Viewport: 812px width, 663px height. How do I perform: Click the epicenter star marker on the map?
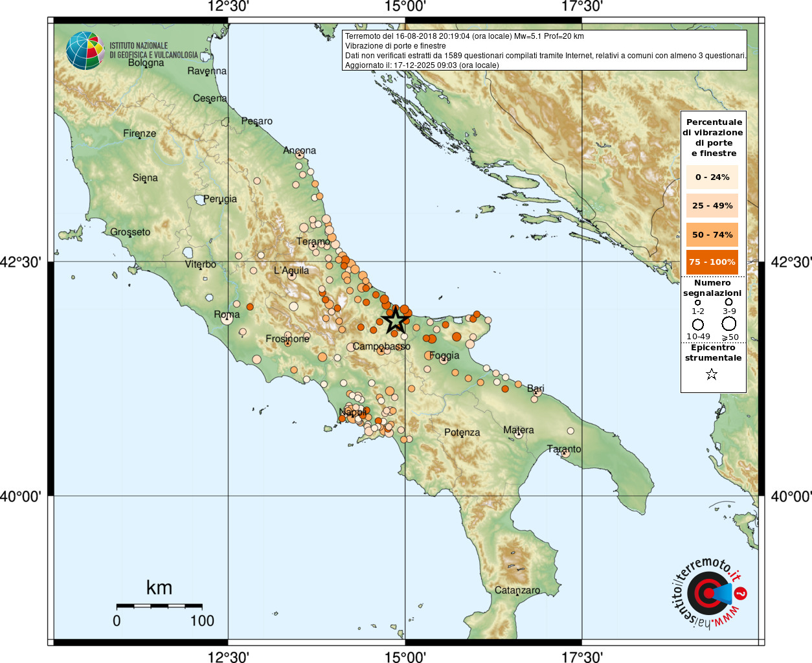click(394, 320)
